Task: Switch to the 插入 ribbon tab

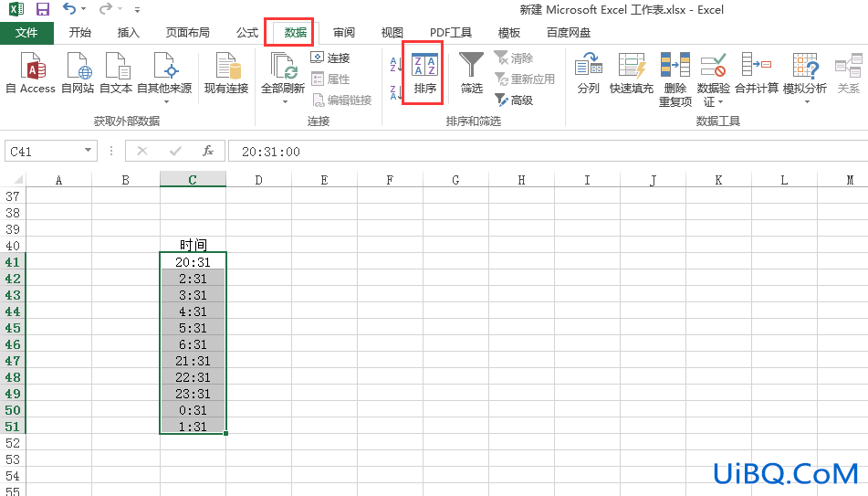Action: click(129, 33)
